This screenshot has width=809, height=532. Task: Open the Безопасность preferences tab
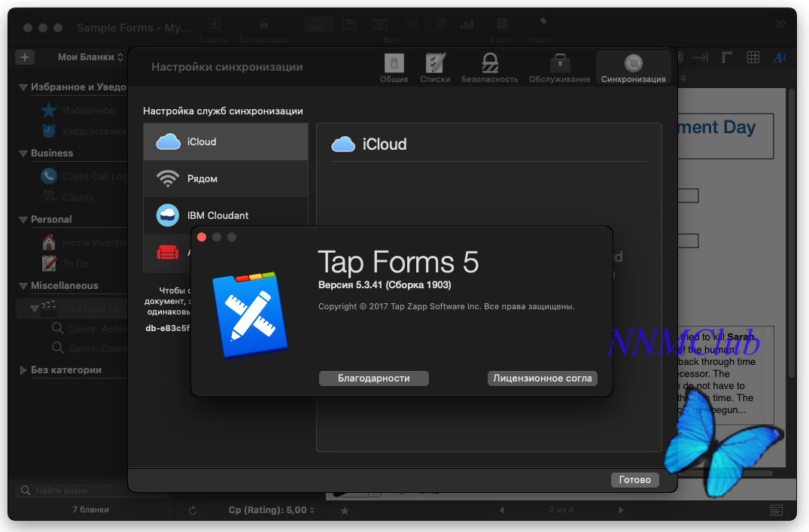490,68
